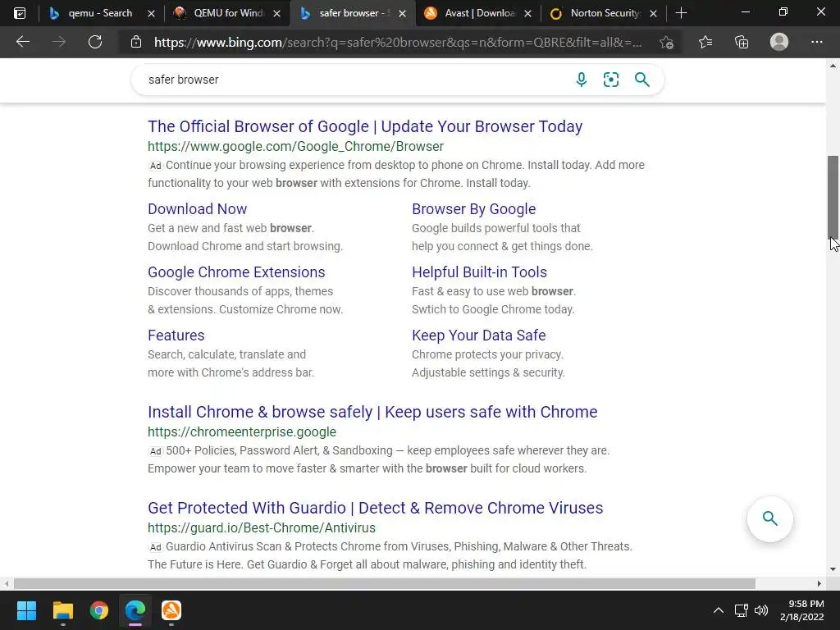Switch to Microsoft Edge in taskbar

(135, 610)
